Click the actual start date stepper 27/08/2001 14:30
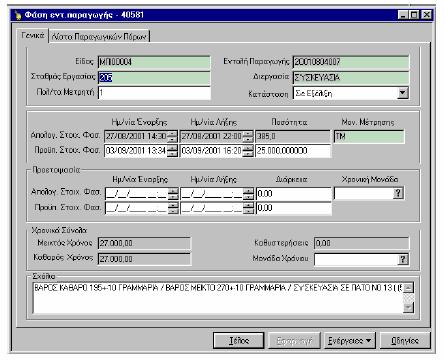 tap(172, 136)
